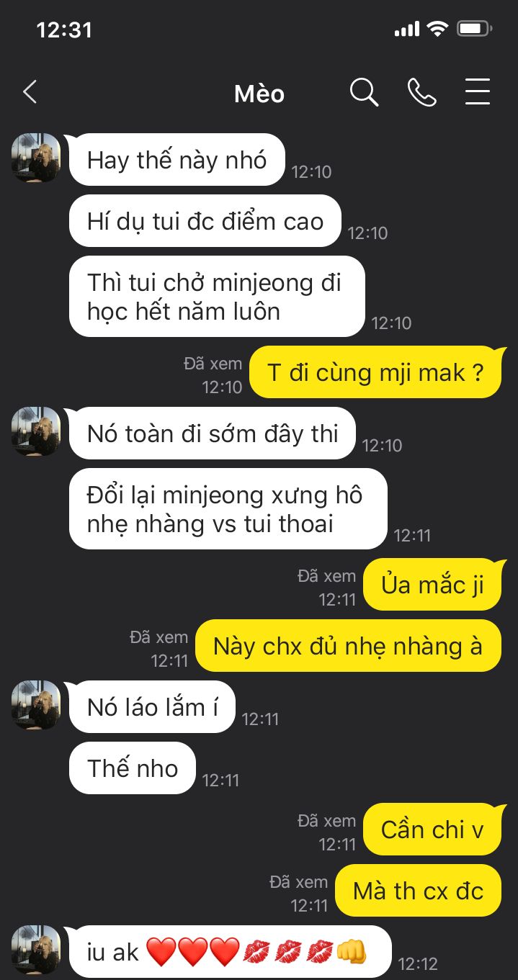Screen dimensions: 518x980
Task: Tap the Wi-Fi status icon
Action: (437, 29)
